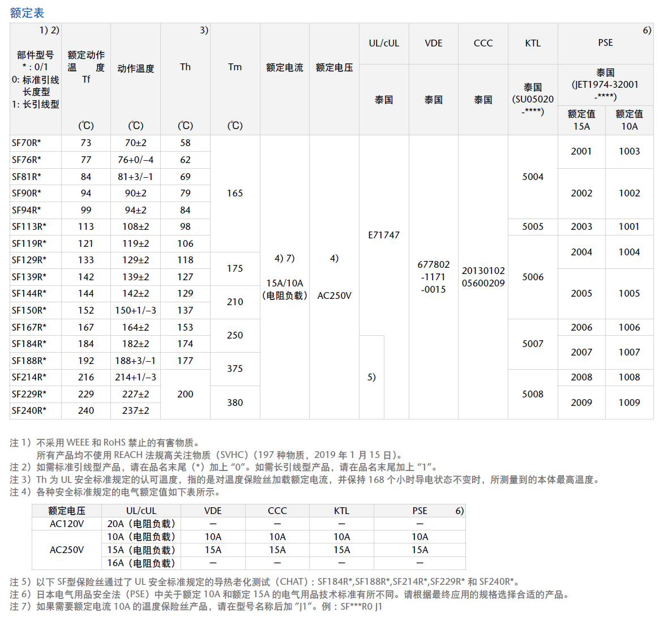Viewport: 672px width, 625px height.
Task: Choose part number SF129R*
Action: point(29,260)
